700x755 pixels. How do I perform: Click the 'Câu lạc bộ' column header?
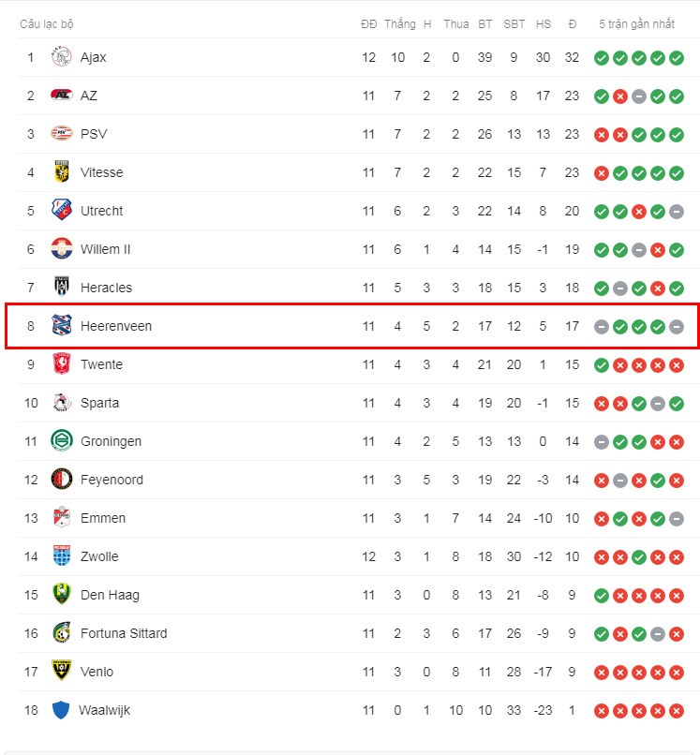tap(46, 24)
